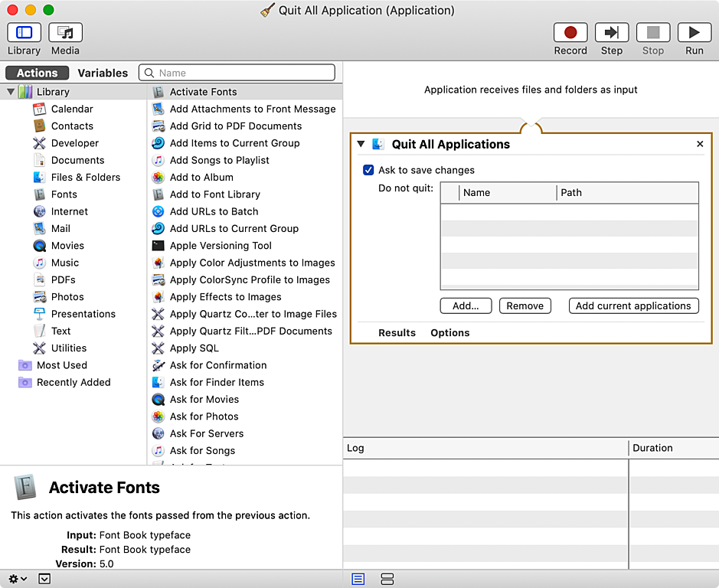
Task: Open the gear action menu dropdown
Action: point(18,579)
